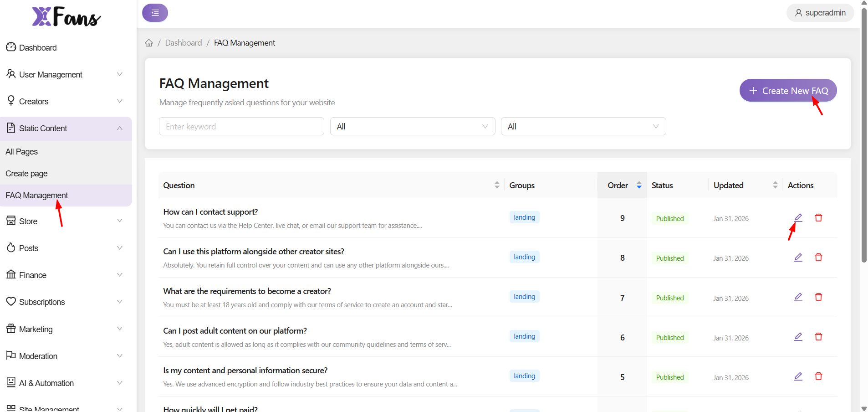Viewport: 868px width, 412px height.
Task: Sort the table by Question column
Action: (x=496, y=185)
